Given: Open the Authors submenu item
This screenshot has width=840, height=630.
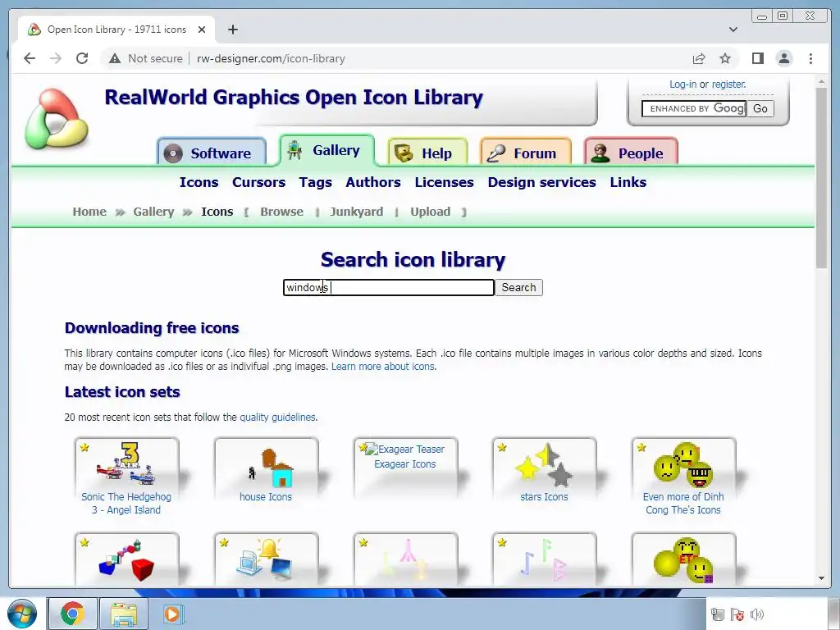Looking at the screenshot, I should coord(373,182).
